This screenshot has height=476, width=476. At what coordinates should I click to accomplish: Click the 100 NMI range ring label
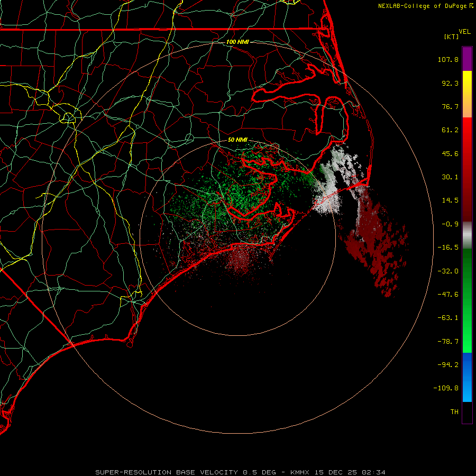pyautogui.click(x=237, y=42)
